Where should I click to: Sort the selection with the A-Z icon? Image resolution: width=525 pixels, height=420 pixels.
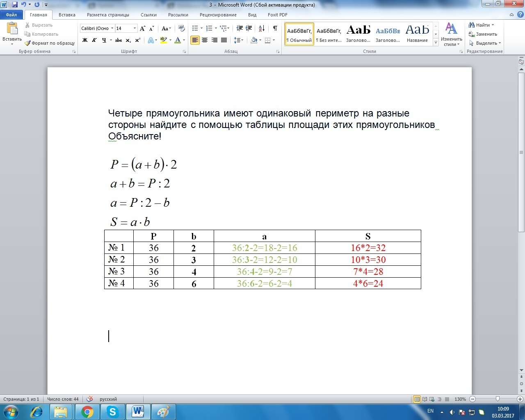coord(262,28)
